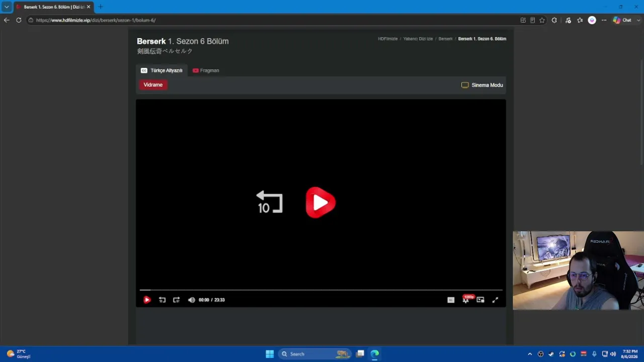Go to HDFilmizle breadcrumb link
Image resolution: width=644 pixels, height=362 pixels.
click(388, 39)
